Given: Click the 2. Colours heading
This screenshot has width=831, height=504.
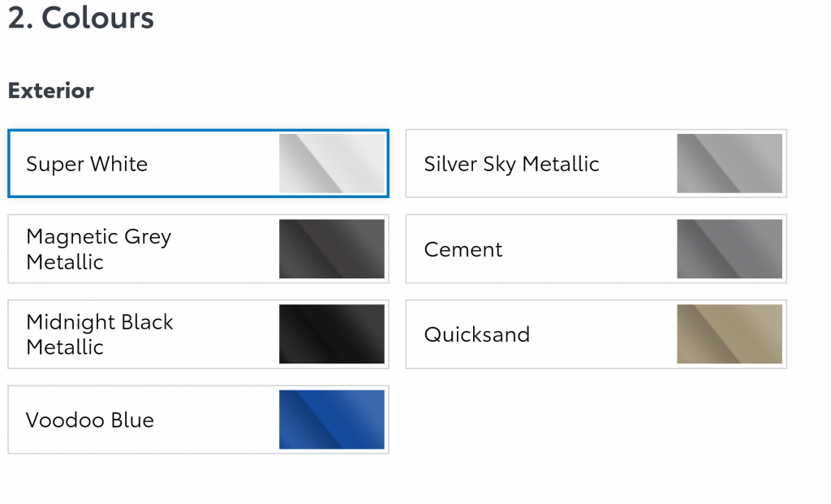Looking at the screenshot, I should pos(81,18).
